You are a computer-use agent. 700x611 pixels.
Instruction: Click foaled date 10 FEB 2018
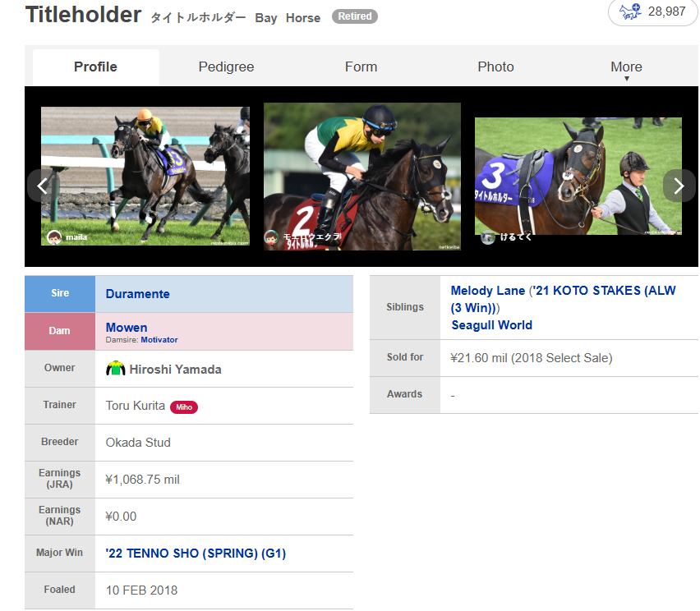click(x=141, y=590)
